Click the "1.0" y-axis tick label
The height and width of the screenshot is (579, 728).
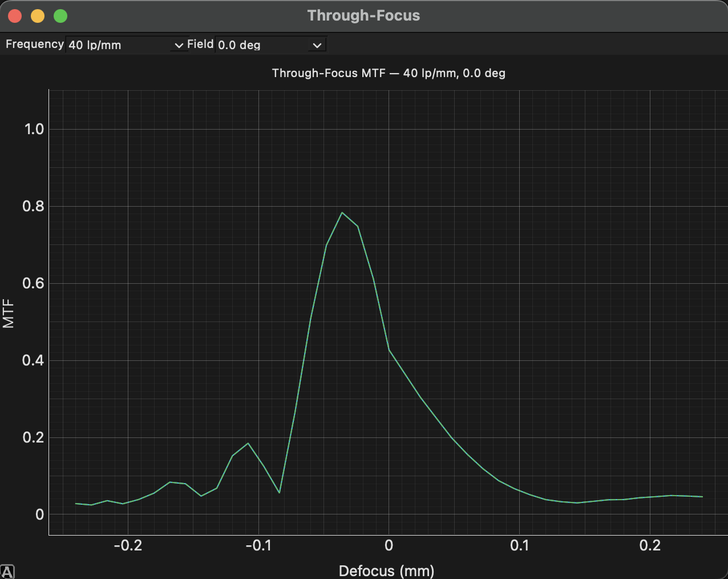[x=35, y=129]
